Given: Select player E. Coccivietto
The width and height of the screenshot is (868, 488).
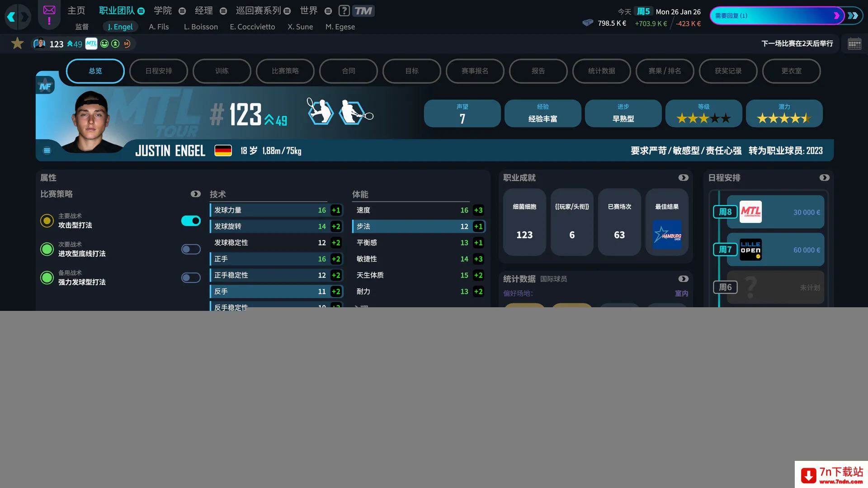Looking at the screenshot, I should pyautogui.click(x=252, y=27).
